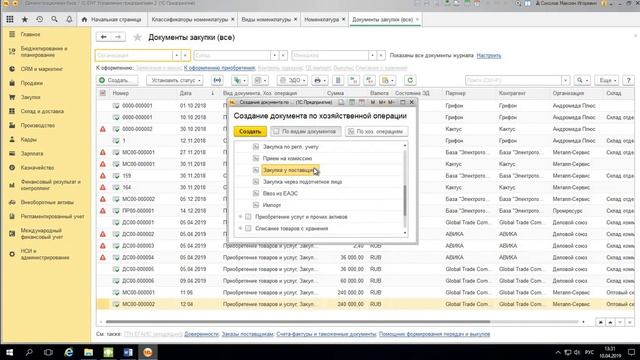640x360 pixels.
Task: Open the Доверенности link
Action: point(201,334)
